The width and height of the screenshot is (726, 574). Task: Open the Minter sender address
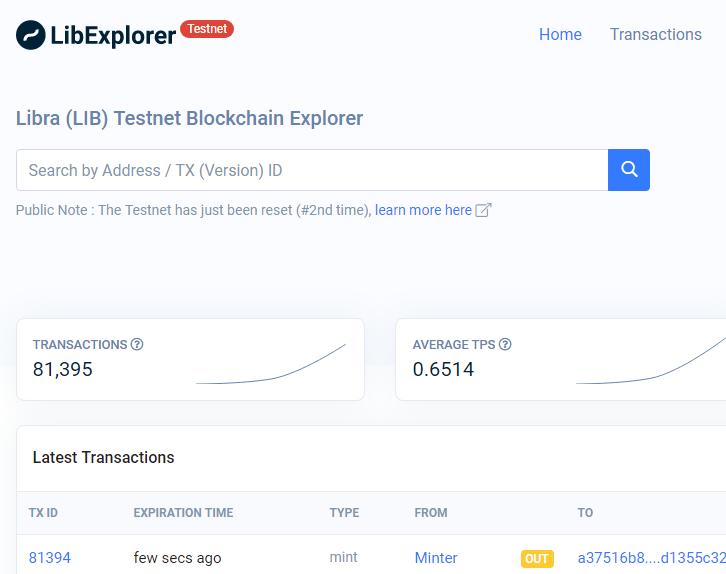436,558
